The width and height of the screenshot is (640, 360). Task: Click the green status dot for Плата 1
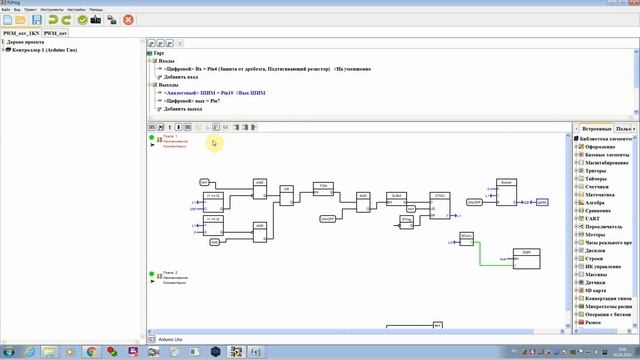[x=151, y=138]
